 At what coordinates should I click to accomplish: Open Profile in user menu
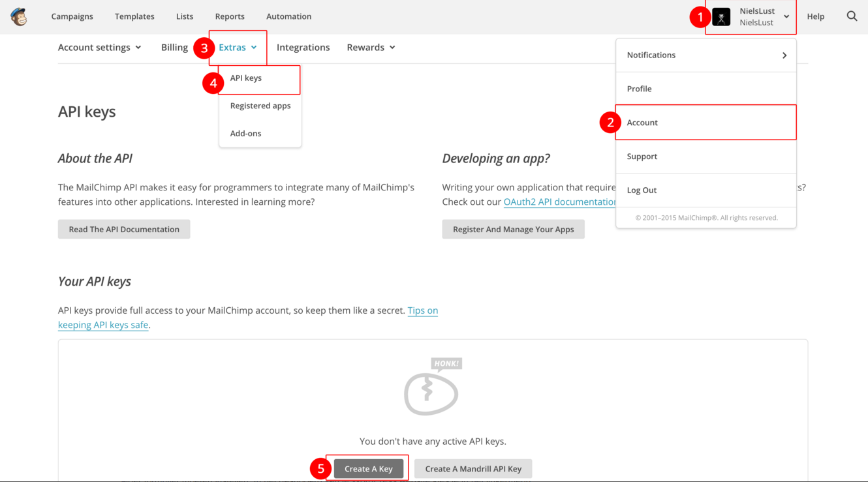pyautogui.click(x=706, y=89)
